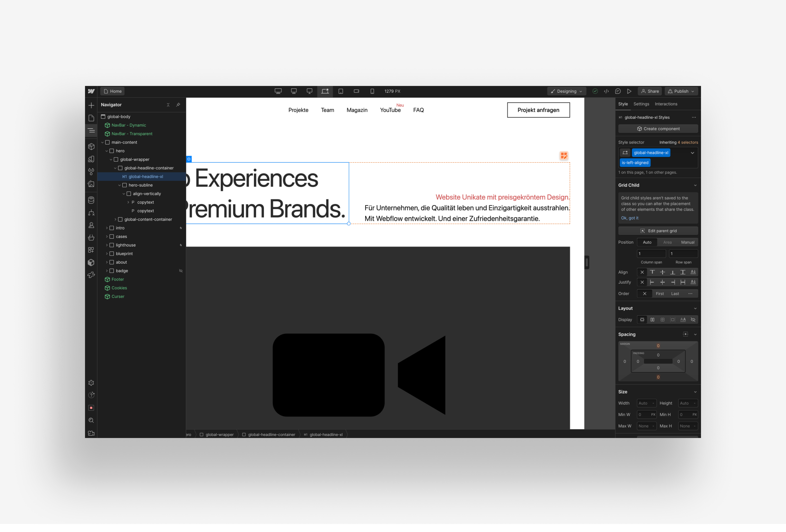This screenshot has height=532, width=786.
Task: Open the Pages panel icon
Action: [x=91, y=118]
